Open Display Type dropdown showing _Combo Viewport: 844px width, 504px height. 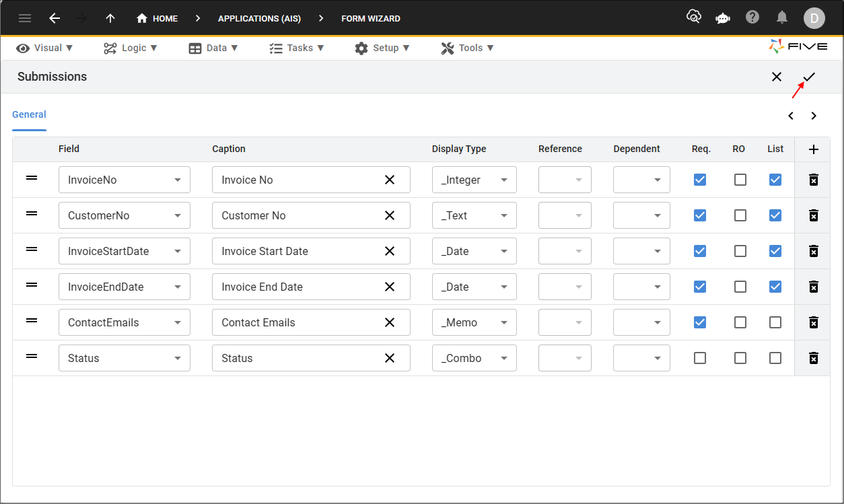(x=474, y=358)
